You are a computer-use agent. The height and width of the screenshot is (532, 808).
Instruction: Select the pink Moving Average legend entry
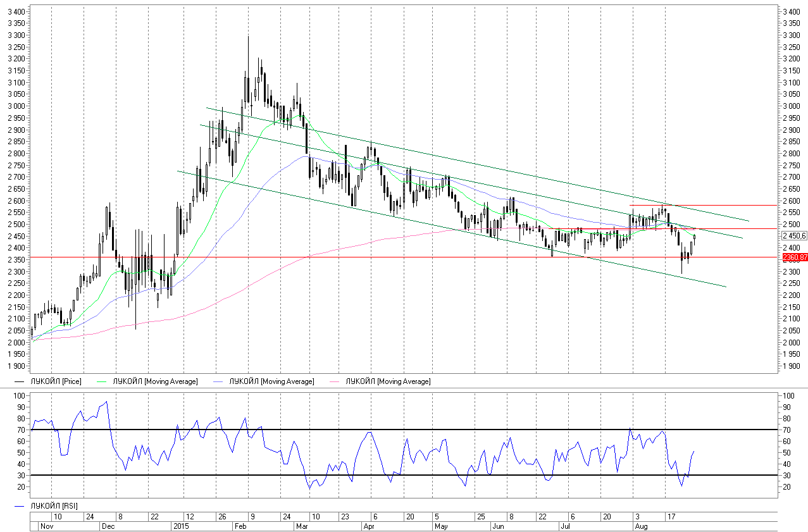pyautogui.click(x=387, y=381)
